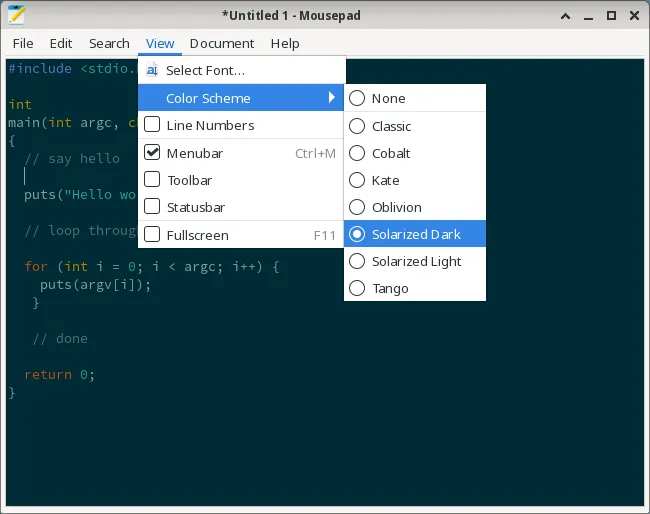Screen dimensions: 650x514
Task: Enable the Toolbar checkbox
Action: (152, 180)
